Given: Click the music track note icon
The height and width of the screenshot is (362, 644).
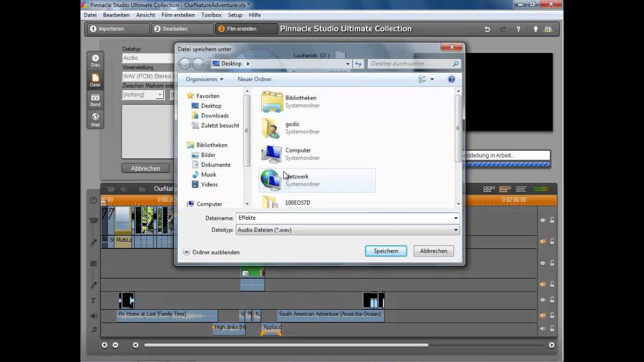Looking at the screenshot, I should [94, 329].
